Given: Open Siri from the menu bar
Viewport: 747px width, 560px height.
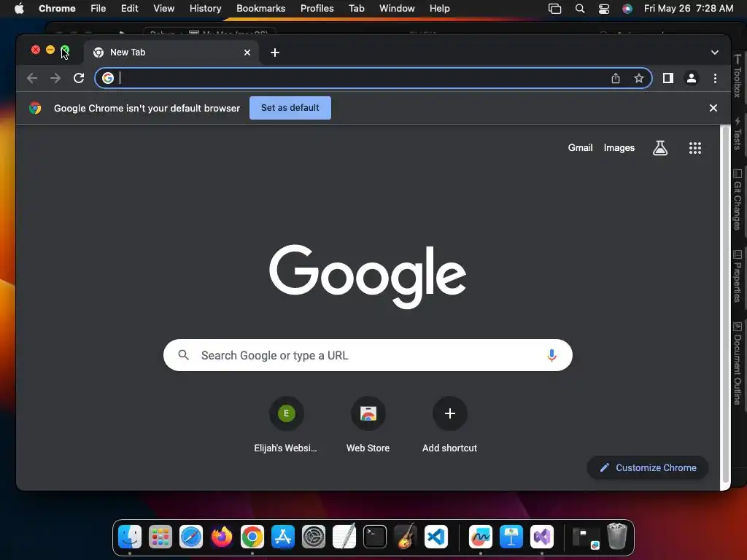Looking at the screenshot, I should [x=627, y=9].
